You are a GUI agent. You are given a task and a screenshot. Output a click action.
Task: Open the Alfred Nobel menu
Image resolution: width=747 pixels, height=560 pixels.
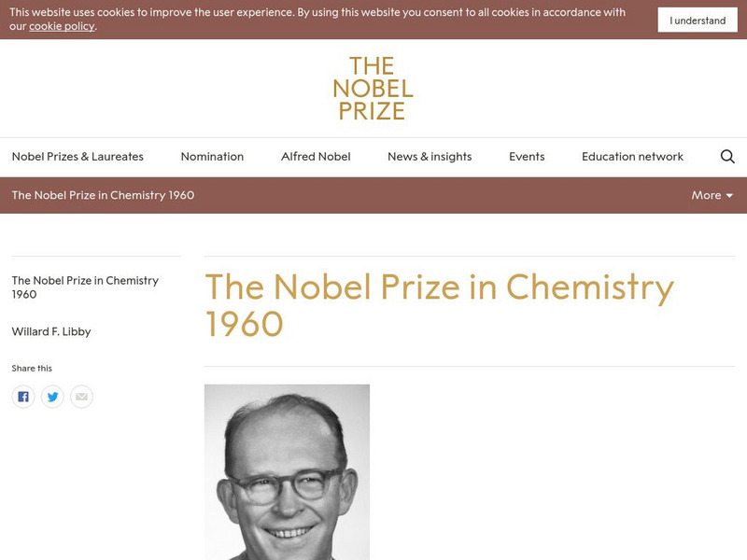(x=316, y=157)
